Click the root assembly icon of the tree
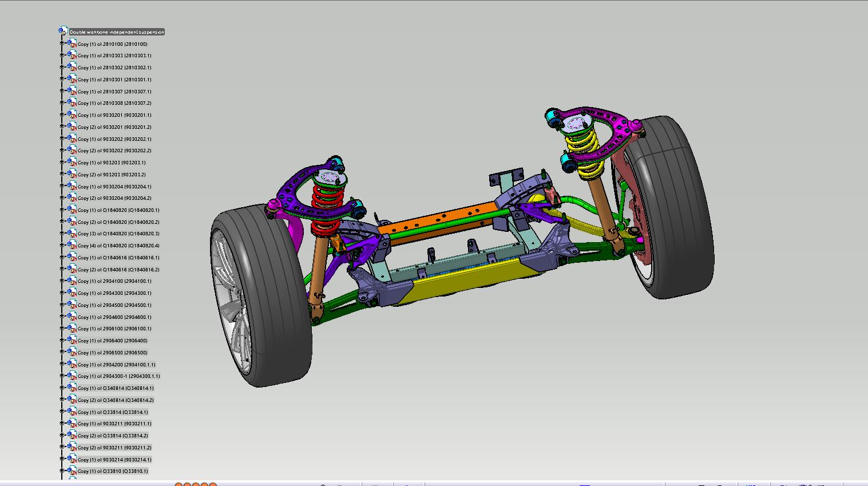868x486 pixels. pyautogui.click(x=64, y=31)
